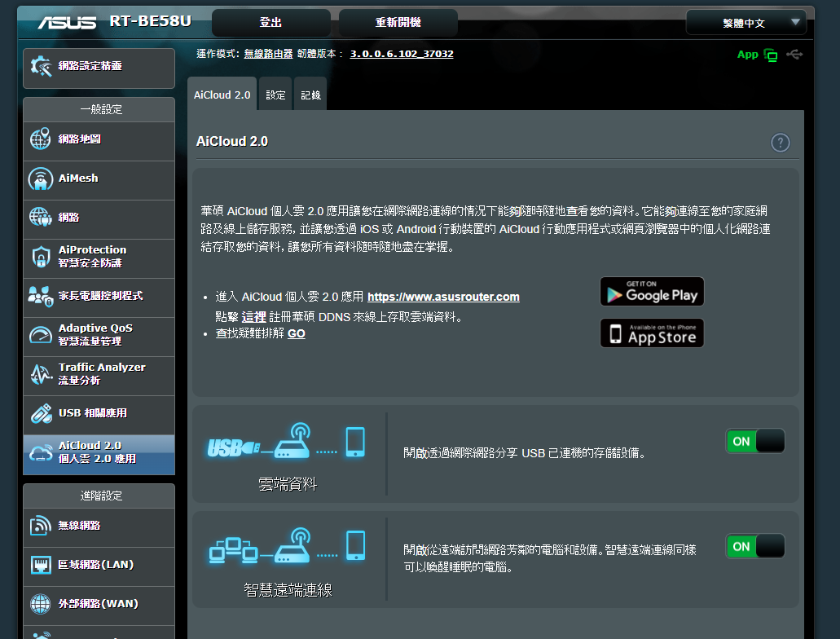Click the AiCloud 2.0 cloud icon
This screenshot has height=639, width=840.
(x=41, y=453)
